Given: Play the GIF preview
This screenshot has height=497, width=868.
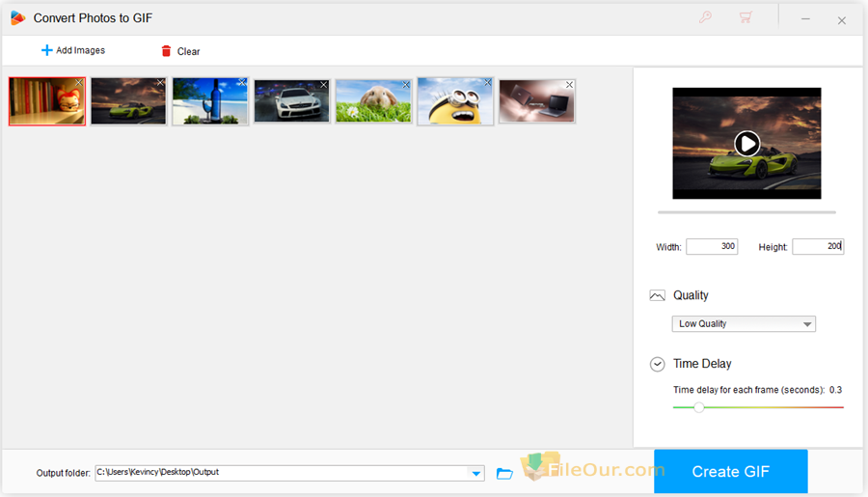Looking at the screenshot, I should (x=746, y=144).
